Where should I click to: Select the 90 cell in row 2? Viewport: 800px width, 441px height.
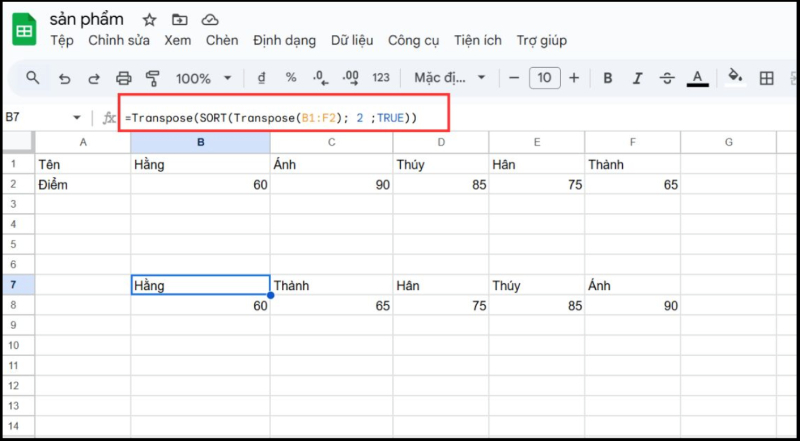pos(332,184)
